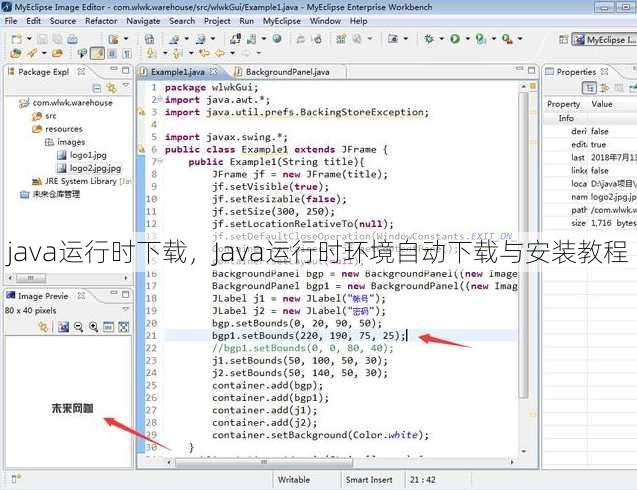Select logo1.jpg in Package Explorer
Screen dimensions: 637x490
[x=88, y=155]
